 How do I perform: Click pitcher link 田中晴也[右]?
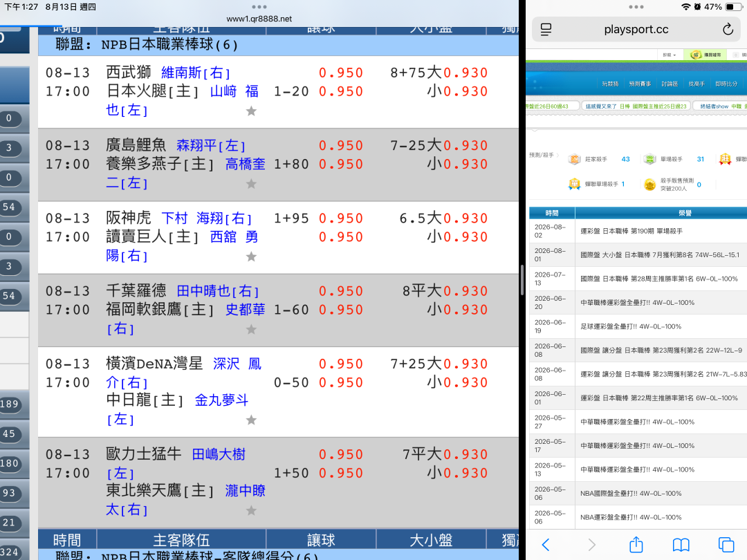[218, 291]
